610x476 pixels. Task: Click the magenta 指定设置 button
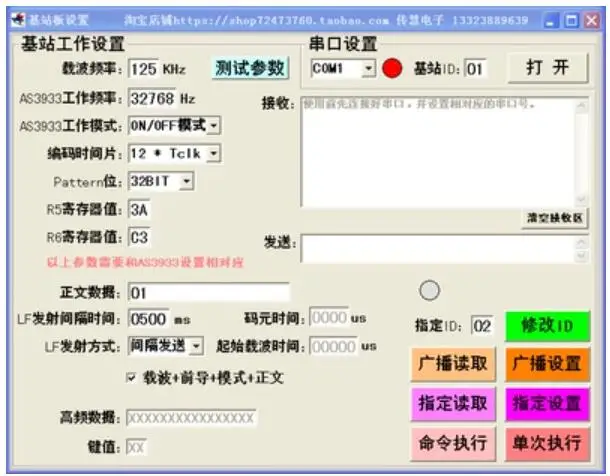[547, 404]
